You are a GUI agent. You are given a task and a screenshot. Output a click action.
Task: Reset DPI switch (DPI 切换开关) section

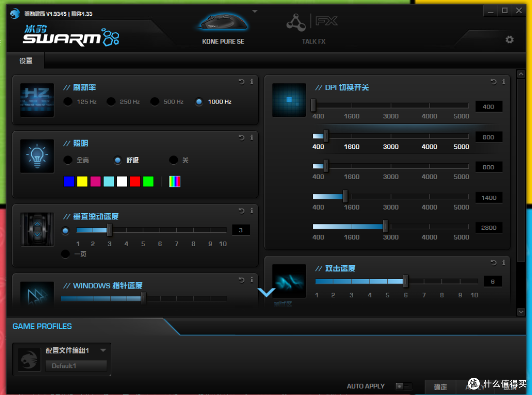coord(493,81)
